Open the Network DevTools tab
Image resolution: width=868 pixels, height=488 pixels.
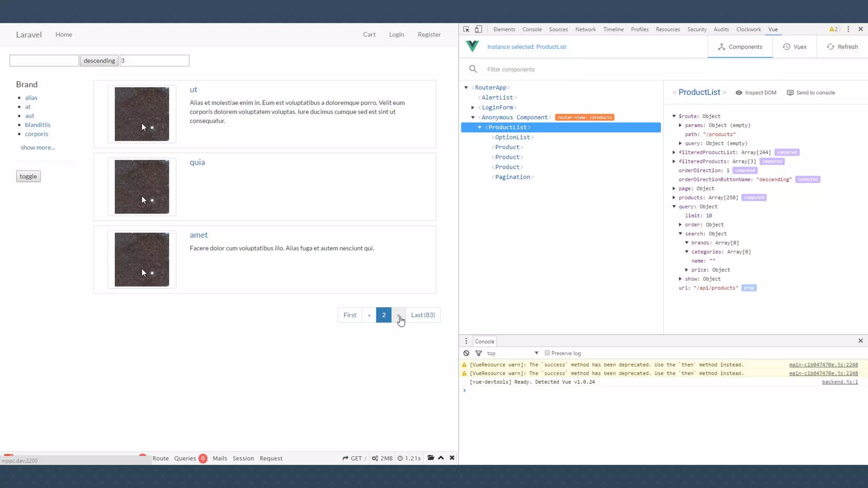click(585, 29)
